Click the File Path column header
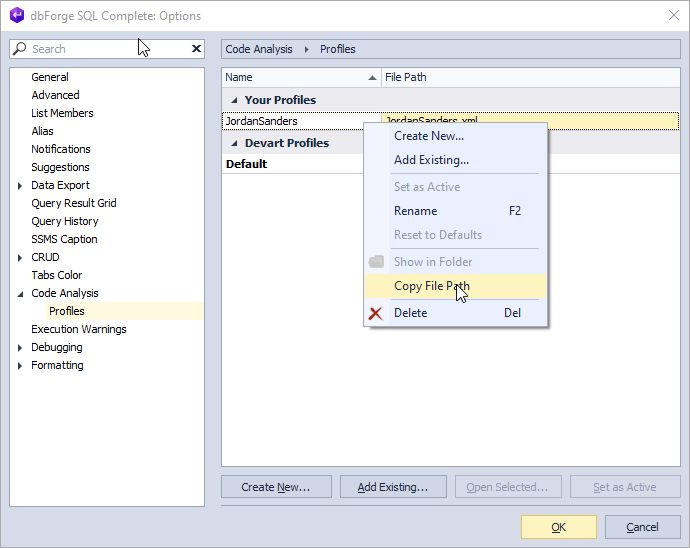This screenshot has width=690, height=548. pyautogui.click(x=530, y=77)
